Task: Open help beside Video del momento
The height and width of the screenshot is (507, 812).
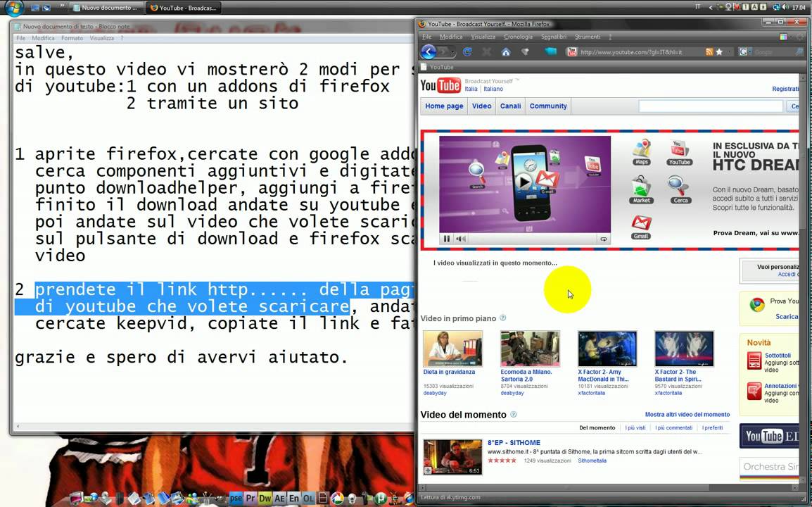Action: [513, 414]
